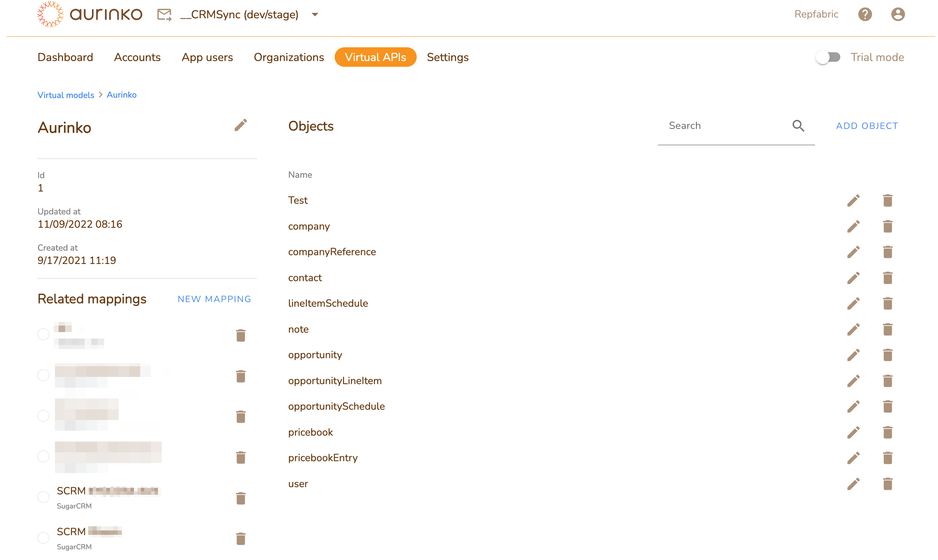938x560 pixels.
Task: Edit the Aurinko model name pencil icon
Action: (x=240, y=125)
